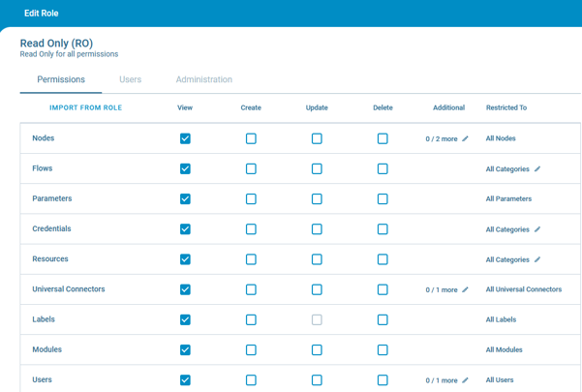Uncheck the View checkbox for Nodes
The width and height of the screenshot is (582, 392).
point(185,139)
